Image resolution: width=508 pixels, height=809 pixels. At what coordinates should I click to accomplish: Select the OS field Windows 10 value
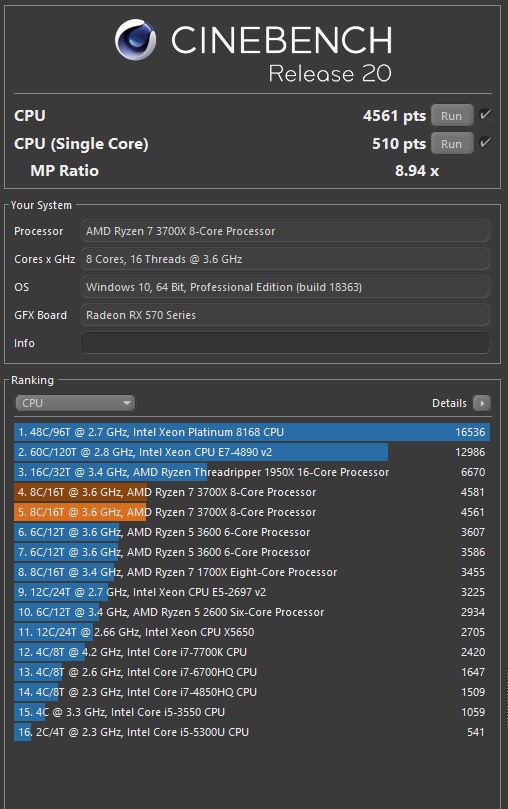click(x=285, y=287)
